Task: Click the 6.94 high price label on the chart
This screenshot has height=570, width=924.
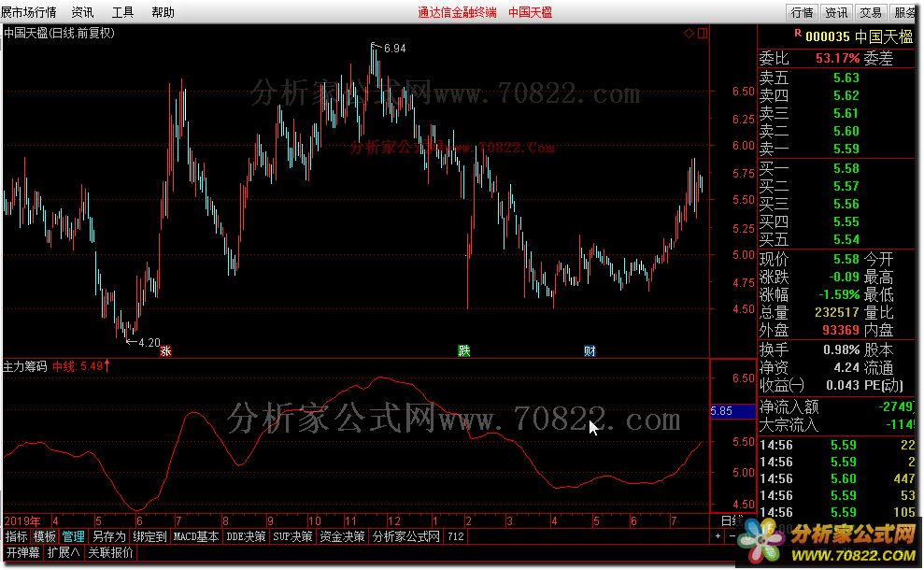Action: click(395, 49)
